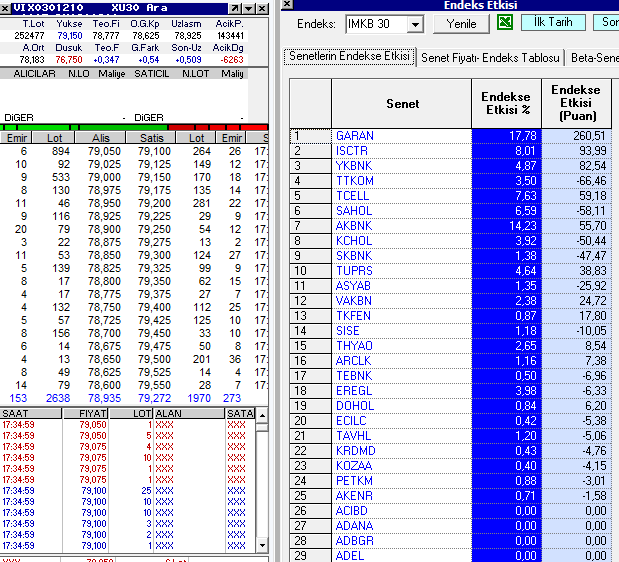The height and width of the screenshot is (562, 619).
Task: Click the Endekse Etkisi (Puan) column header
Action: click(576, 103)
